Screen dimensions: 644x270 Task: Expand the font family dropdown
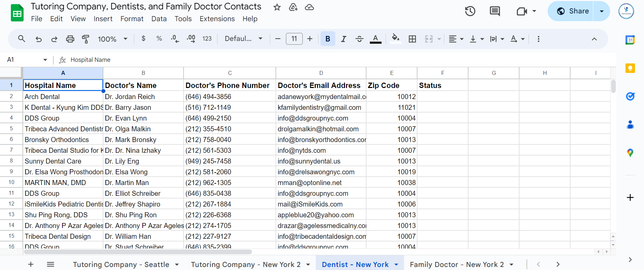(x=243, y=39)
